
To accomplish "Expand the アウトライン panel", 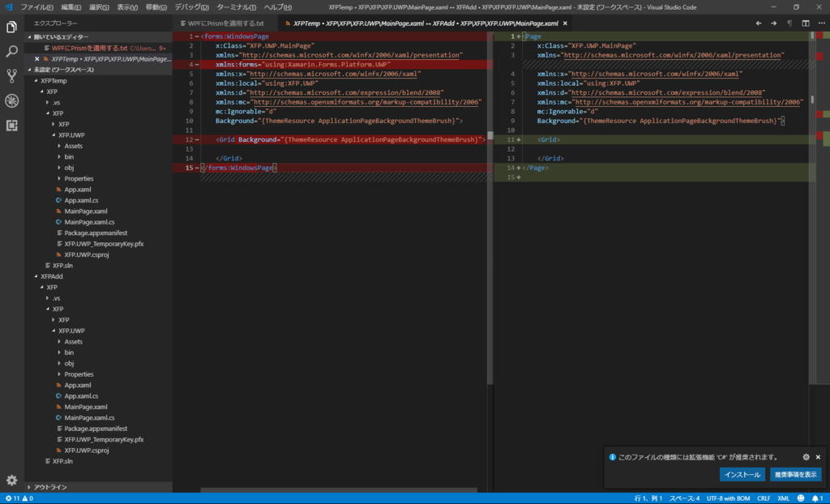I will coord(99,487).
